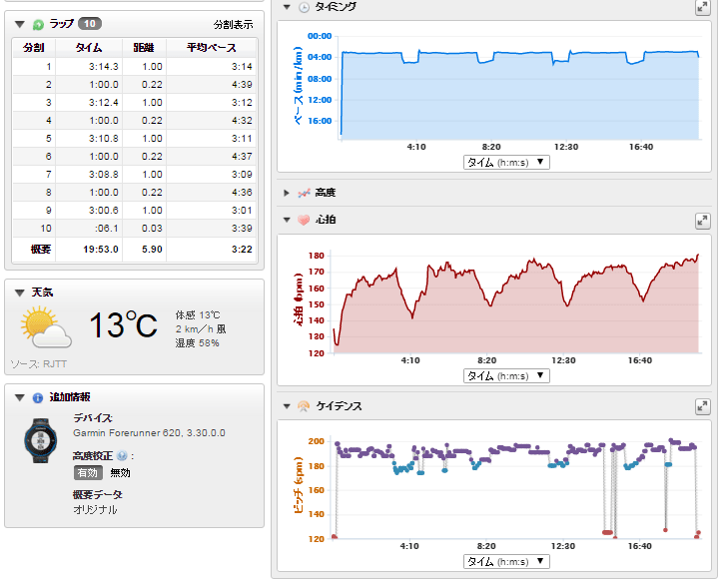Click lap 2 average pace 4:39
728x585 pixels.
pos(242,85)
